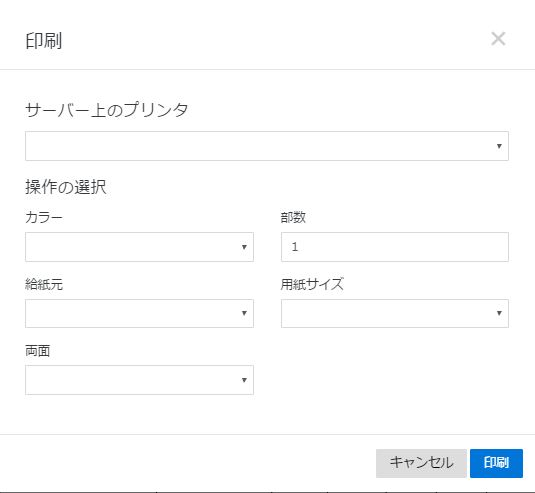This screenshot has height=493, width=535.
Task: Open the 給紙元 paper source dropdown
Action: 139,314
